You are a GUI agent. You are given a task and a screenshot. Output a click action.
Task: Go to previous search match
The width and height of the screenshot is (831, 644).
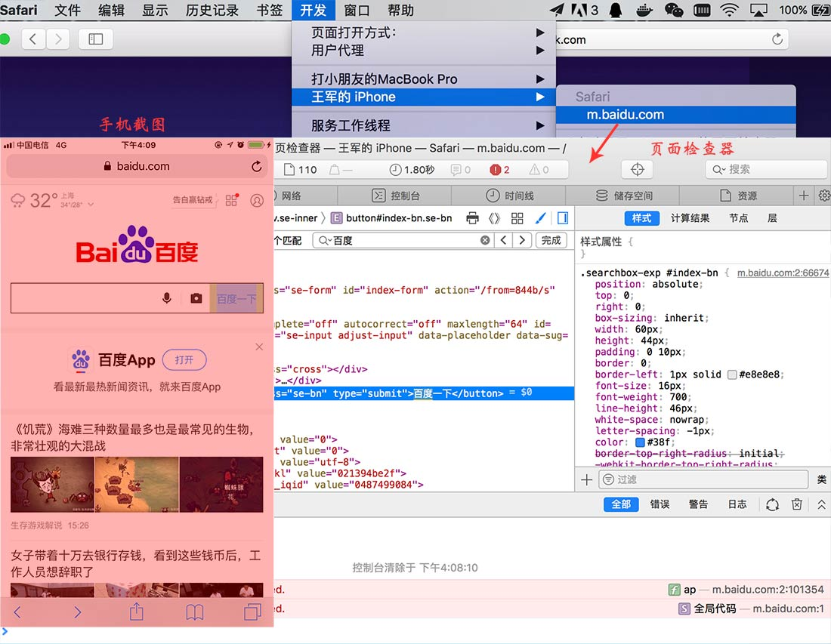click(x=503, y=240)
